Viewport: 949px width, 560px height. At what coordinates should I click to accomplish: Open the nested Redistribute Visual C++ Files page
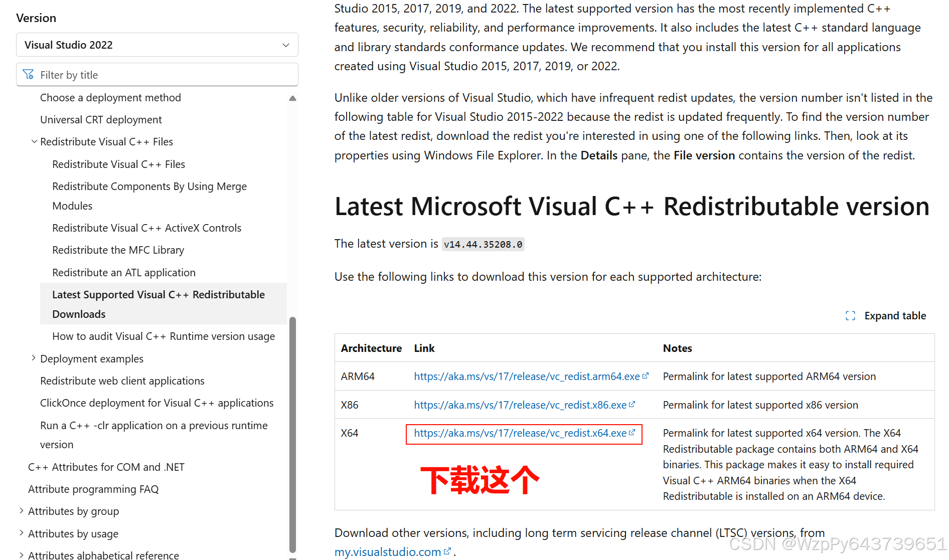pyautogui.click(x=118, y=164)
